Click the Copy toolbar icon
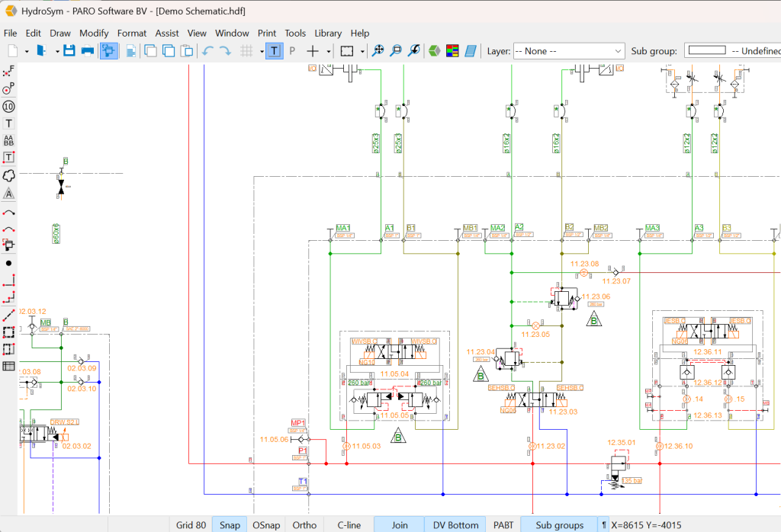 tap(169, 51)
